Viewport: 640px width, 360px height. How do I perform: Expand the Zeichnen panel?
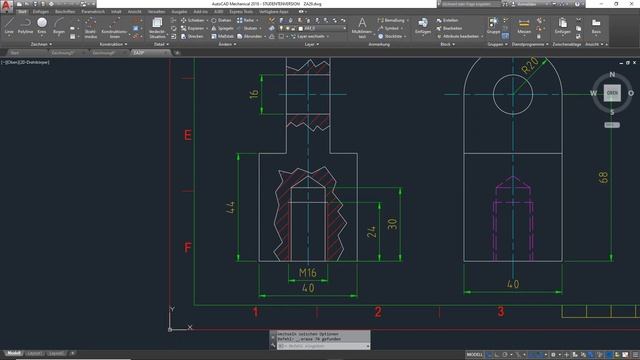click(41, 44)
